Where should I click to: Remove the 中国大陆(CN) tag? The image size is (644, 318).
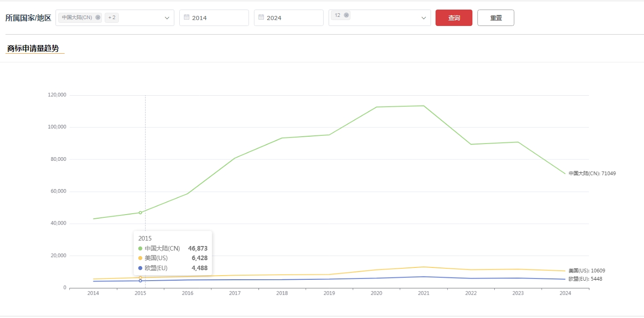pyautogui.click(x=98, y=17)
